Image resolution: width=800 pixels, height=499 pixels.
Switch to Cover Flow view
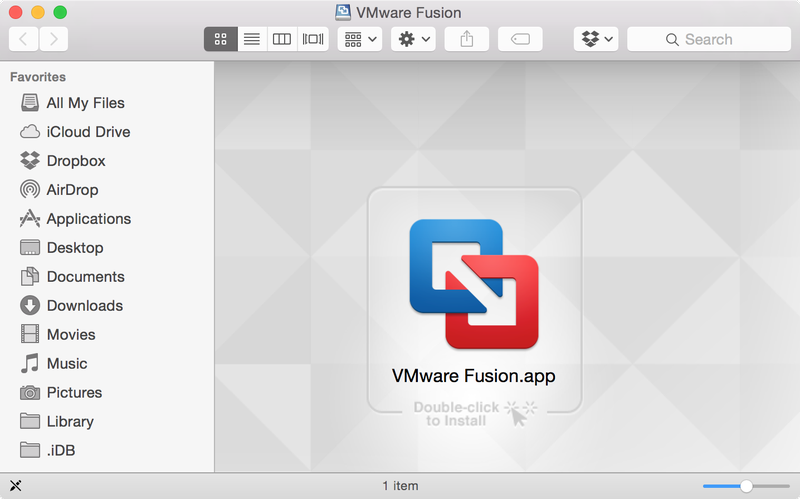tap(313, 39)
